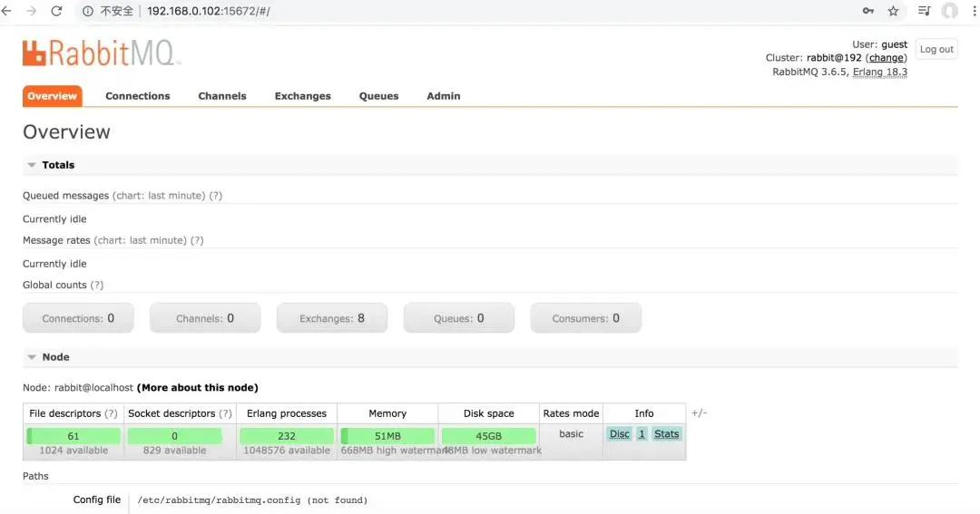The width and height of the screenshot is (980, 514).
Task: Click the Log out button
Action: [x=936, y=49]
